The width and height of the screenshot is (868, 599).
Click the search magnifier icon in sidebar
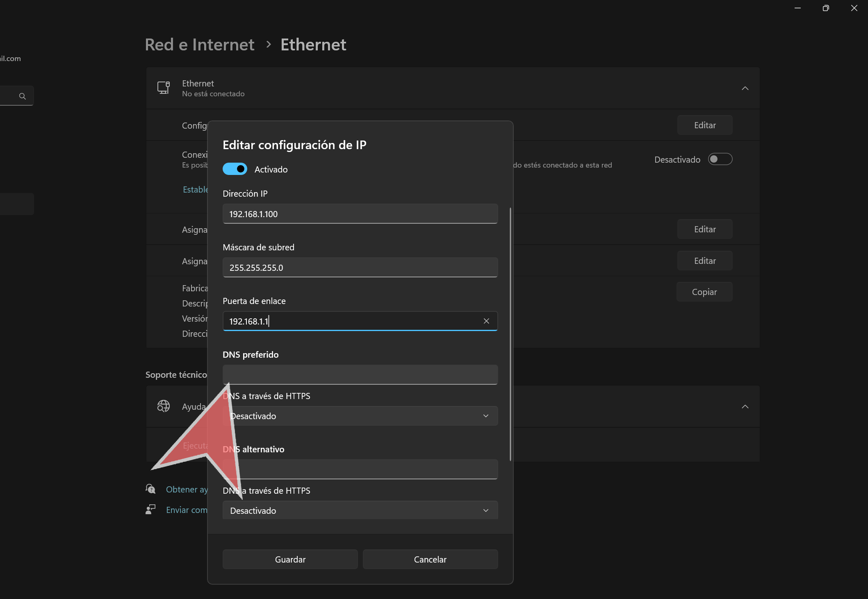(23, 96)
